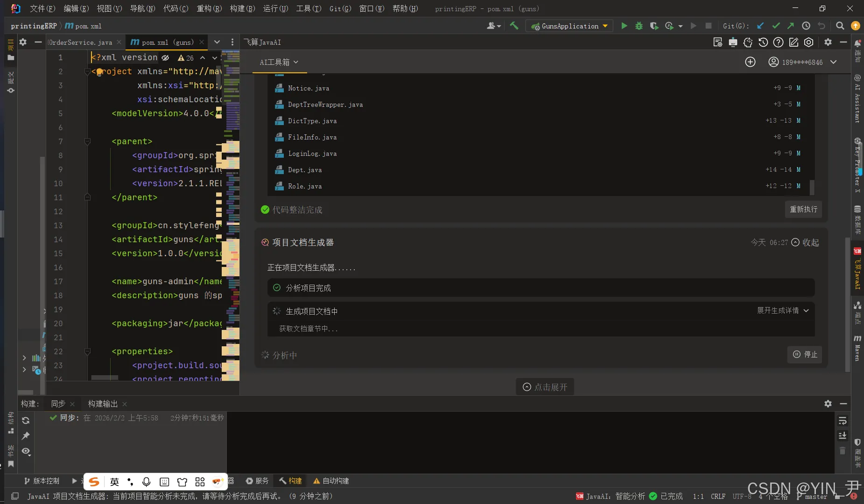Toggle reader mode eye icon in editor
The width and height of the screenshot is (864, 504).
pyautogui.click(x=165, y=58)
